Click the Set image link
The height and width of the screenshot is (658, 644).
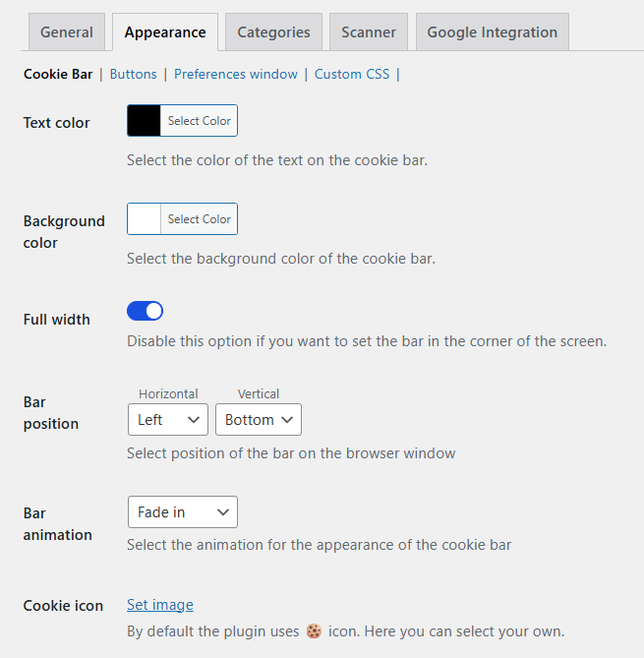[160, 605]
